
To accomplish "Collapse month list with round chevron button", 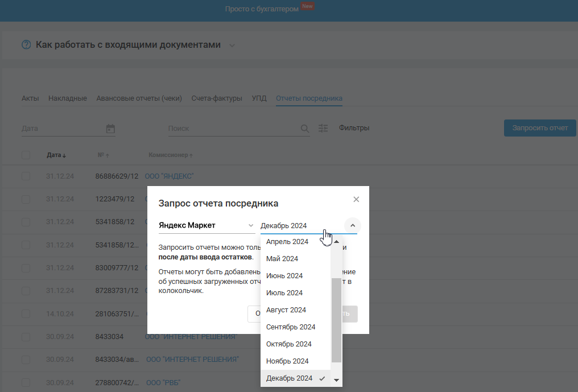I will [352, 225].
